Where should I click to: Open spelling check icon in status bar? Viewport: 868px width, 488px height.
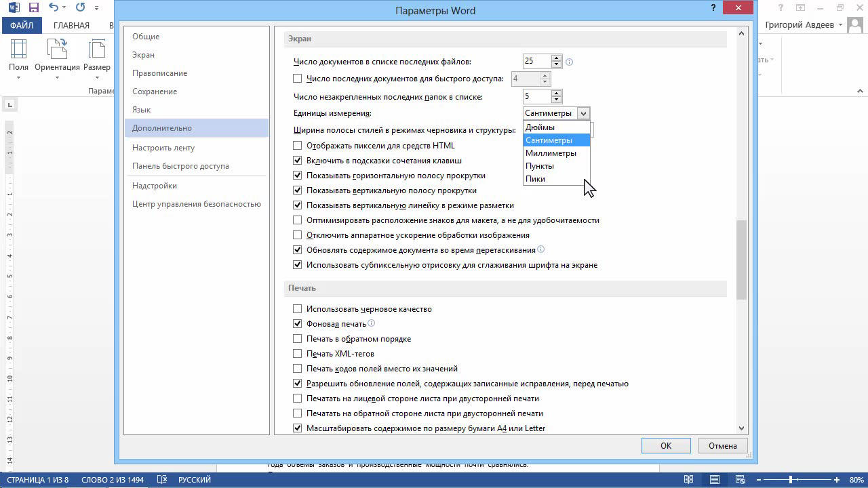pyautogui.click(x=162, y=479)
